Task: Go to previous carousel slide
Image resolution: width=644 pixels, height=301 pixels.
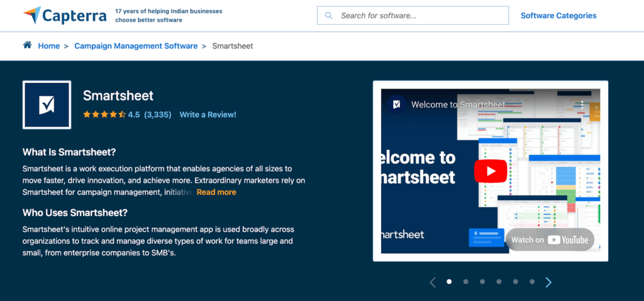Action: coord(433,282)
